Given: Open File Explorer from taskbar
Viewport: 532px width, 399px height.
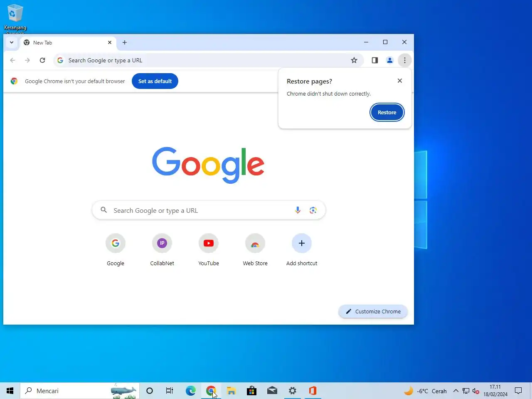Looking at the screenshot, I should (231, 391).
